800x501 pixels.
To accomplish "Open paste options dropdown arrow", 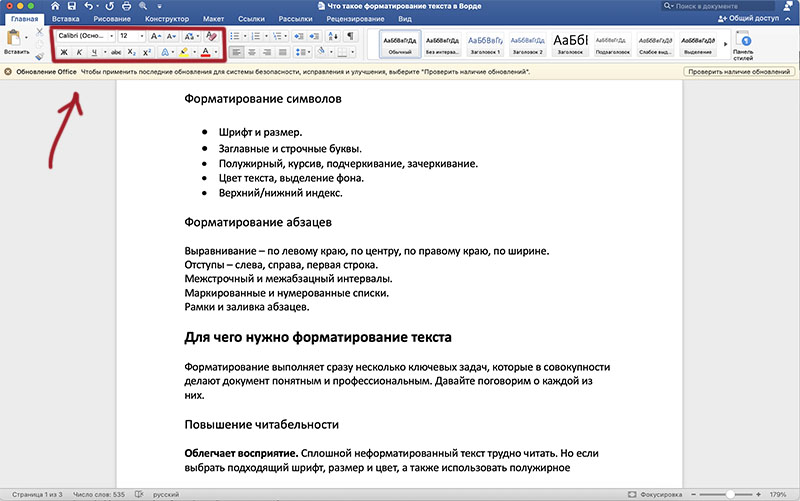I will [26, 38].
